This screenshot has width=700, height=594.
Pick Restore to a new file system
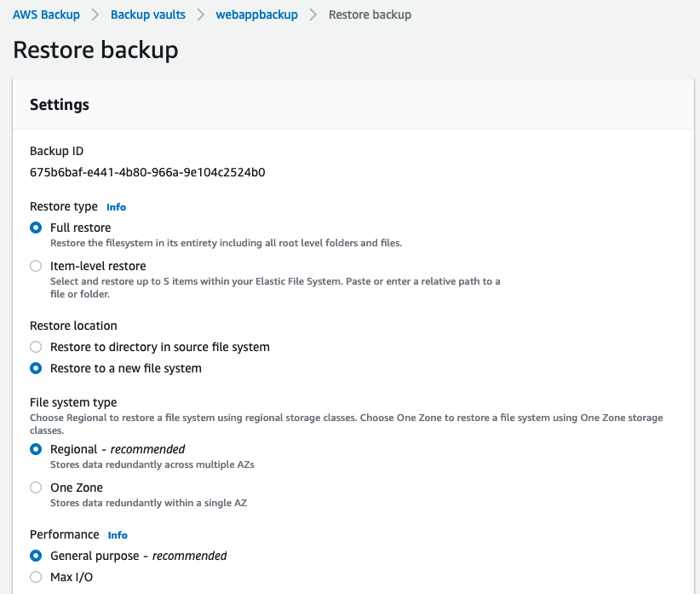pos(36,368)
